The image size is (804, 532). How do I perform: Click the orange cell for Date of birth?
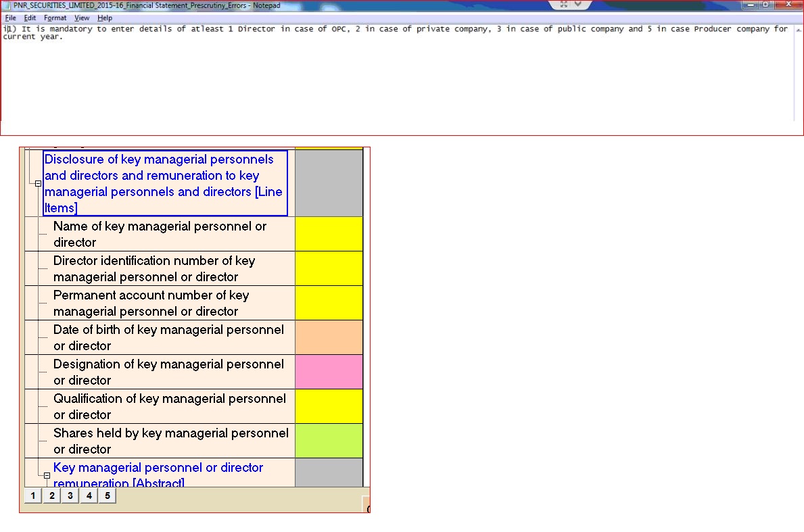(x=329, y=337)
